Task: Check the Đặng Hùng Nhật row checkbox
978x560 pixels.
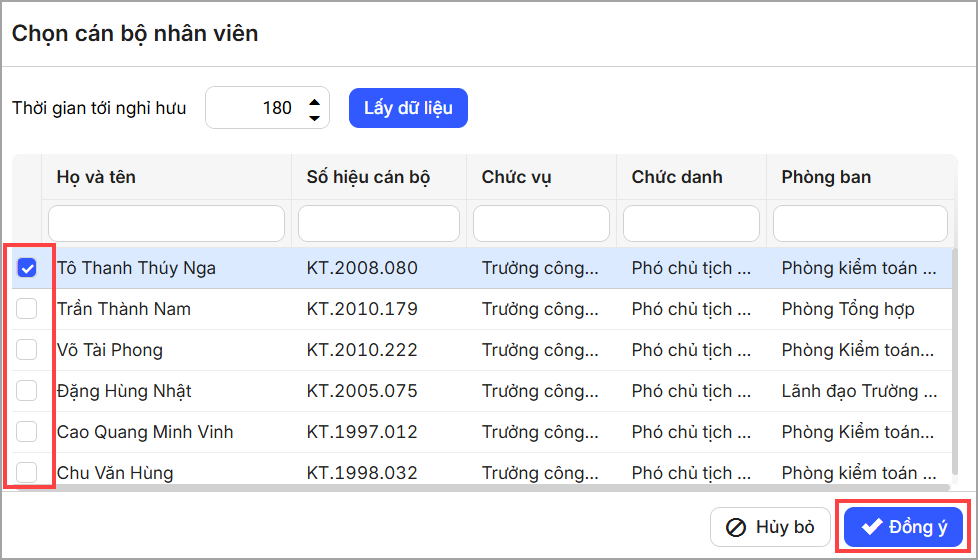Action: (27, 390)
